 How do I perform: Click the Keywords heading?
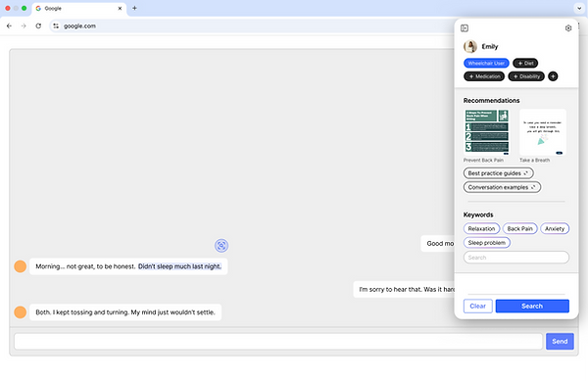pyautogui.click(x=478, y=214)
